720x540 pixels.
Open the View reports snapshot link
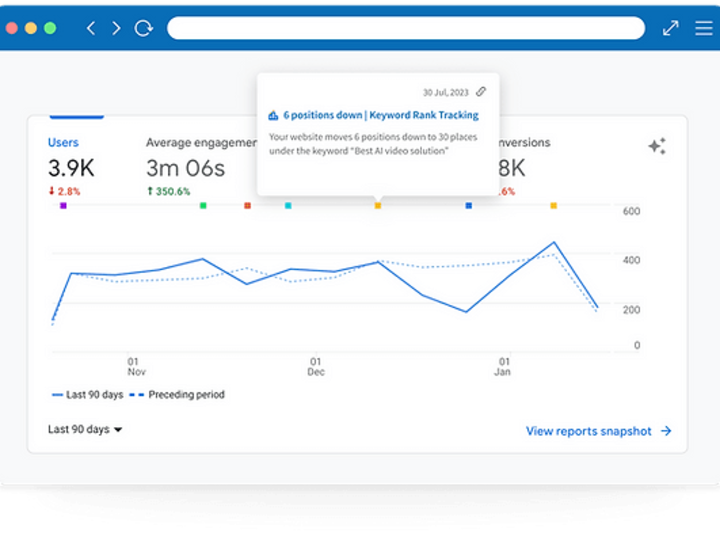(589, 431)
